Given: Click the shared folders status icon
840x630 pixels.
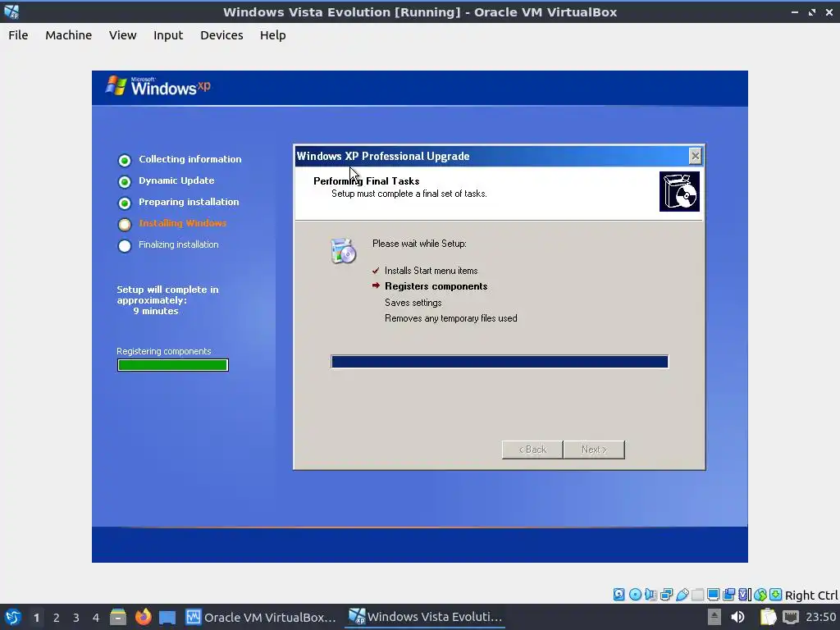Looking at the screenshot, I should tap(697, 594).
